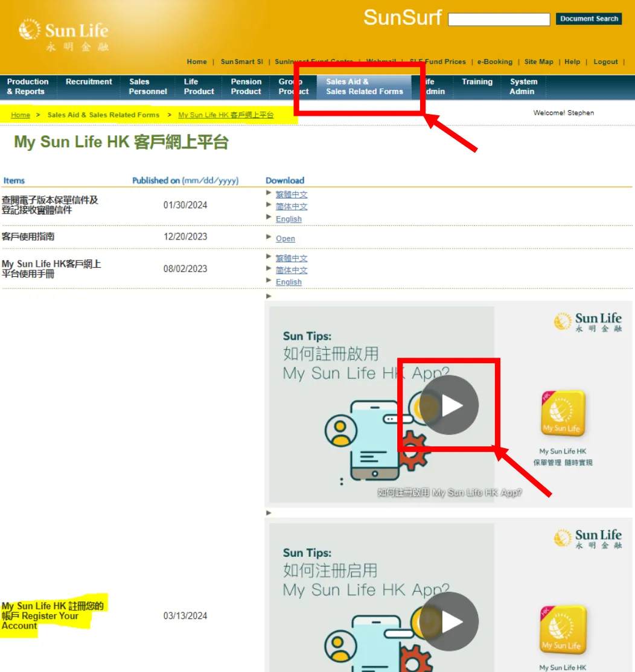Click the Home breadcrumb link

21,115
